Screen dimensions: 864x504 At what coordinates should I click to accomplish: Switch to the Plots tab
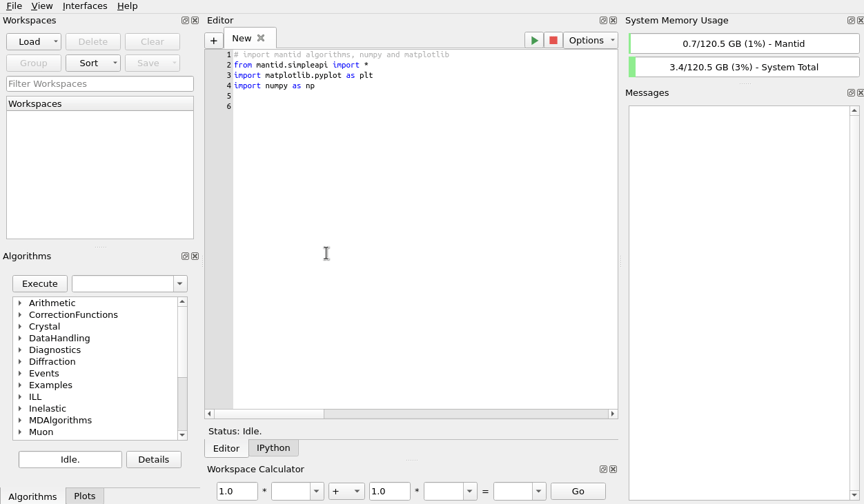click(85, 496)
